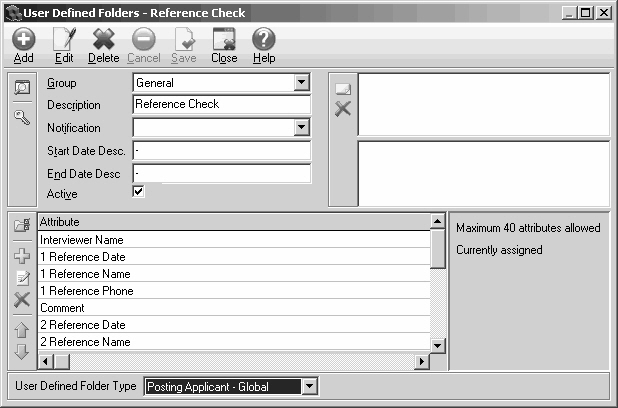618x408 pixels.
Task: Expand User Defined Folder Type dropdown
Action: point(309,386)
